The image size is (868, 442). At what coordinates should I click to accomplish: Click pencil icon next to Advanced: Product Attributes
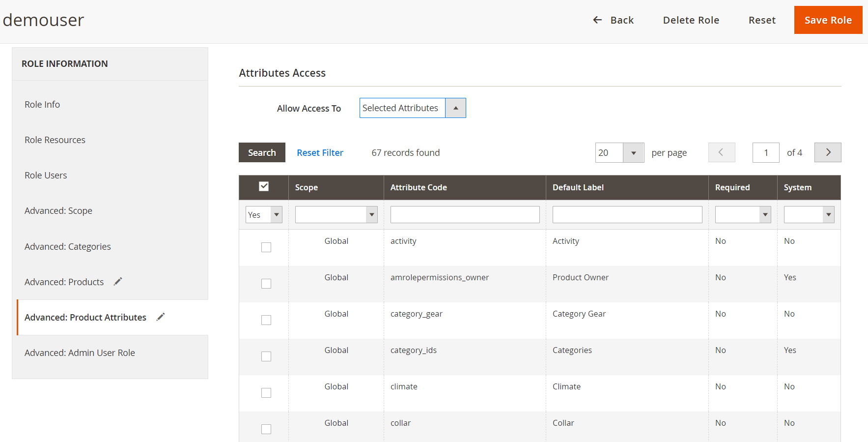point(161,317)
